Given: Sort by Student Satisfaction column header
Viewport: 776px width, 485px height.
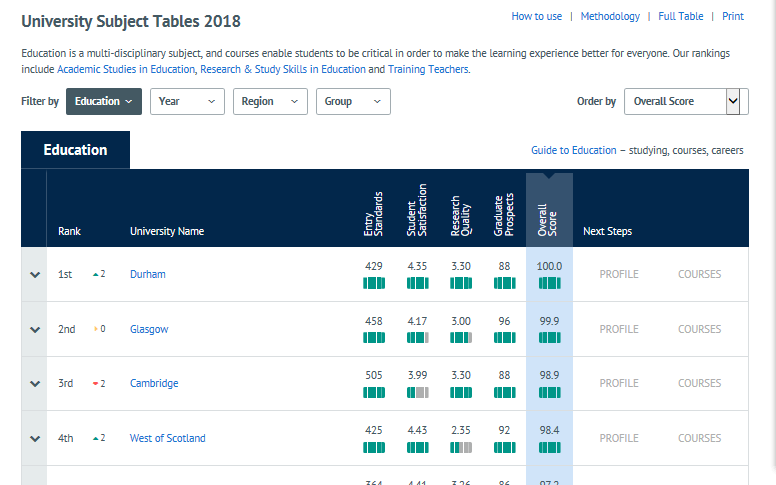Looking at the screenshot, I should 417,210.
